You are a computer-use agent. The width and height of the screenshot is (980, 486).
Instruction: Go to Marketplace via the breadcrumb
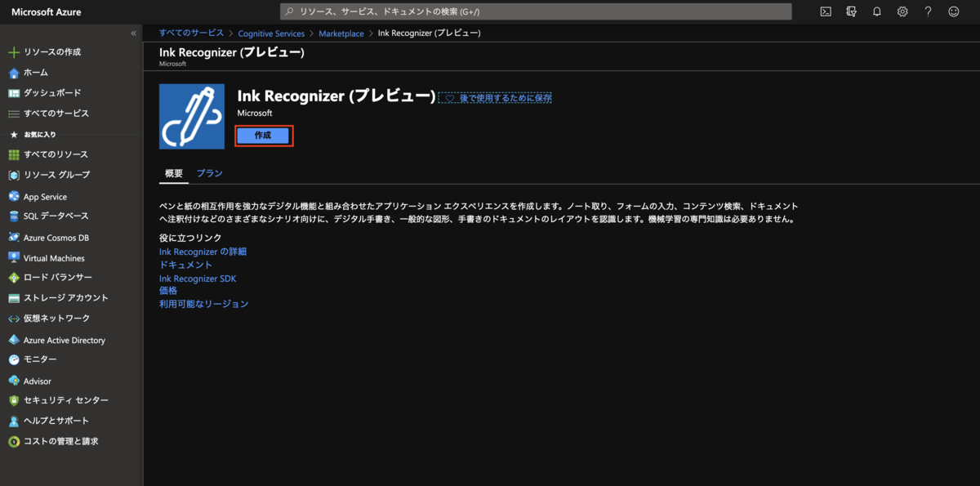[x=342, y=33]
